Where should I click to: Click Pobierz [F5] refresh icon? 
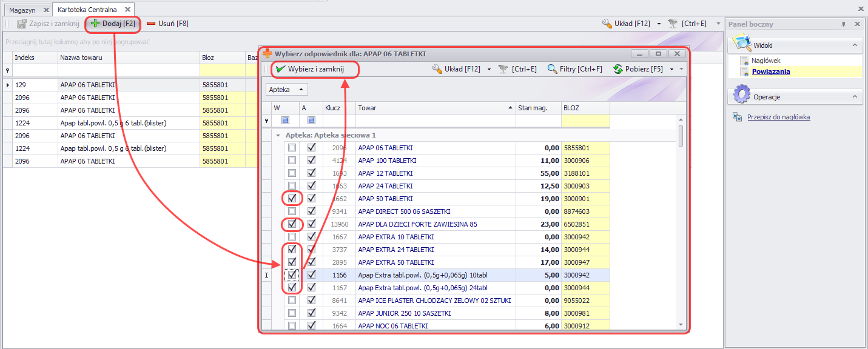[618, 69]
